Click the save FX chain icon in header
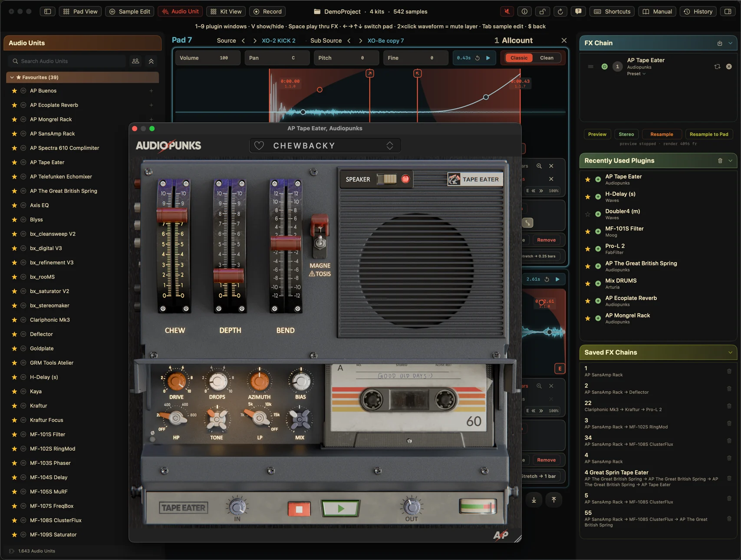 pyautogui.click(x=720, y=43)
